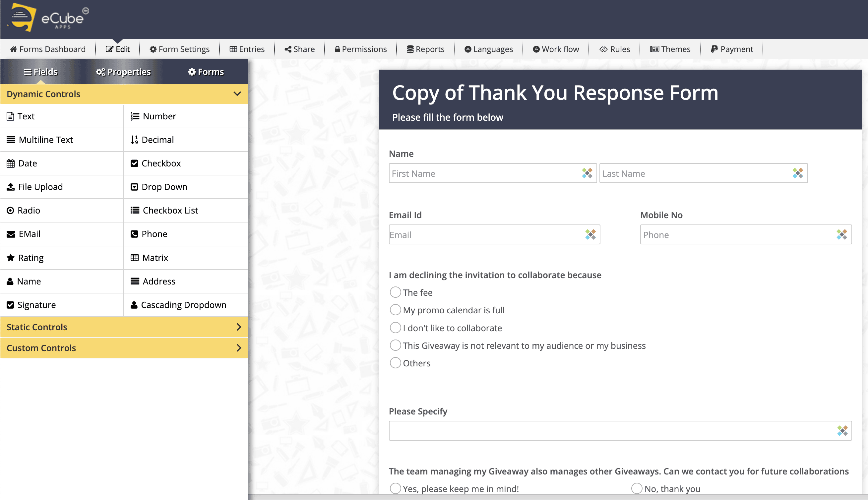
Task: Click into the Please Specify text field
Action: (611, 431)
